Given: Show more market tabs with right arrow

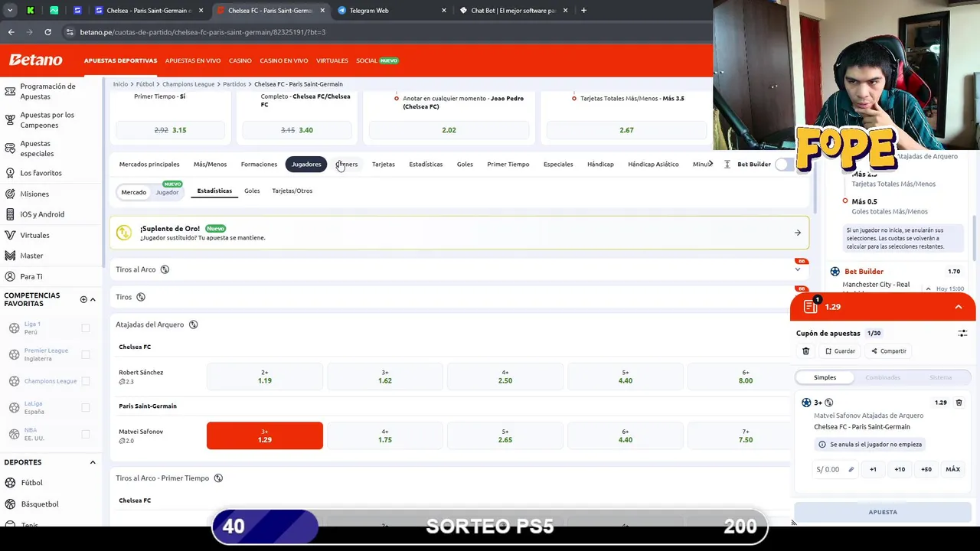Looking at the screenshot, I should [x=710, y=164].
